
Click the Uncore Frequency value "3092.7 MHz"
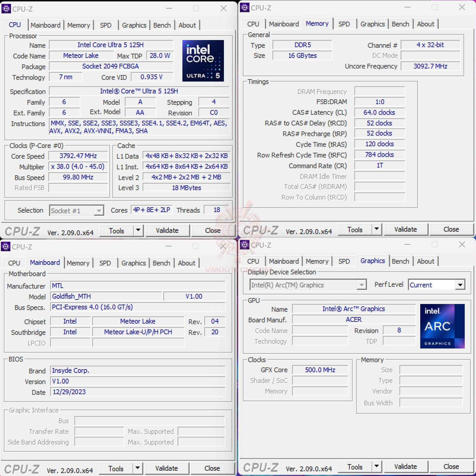click(430, 66)
